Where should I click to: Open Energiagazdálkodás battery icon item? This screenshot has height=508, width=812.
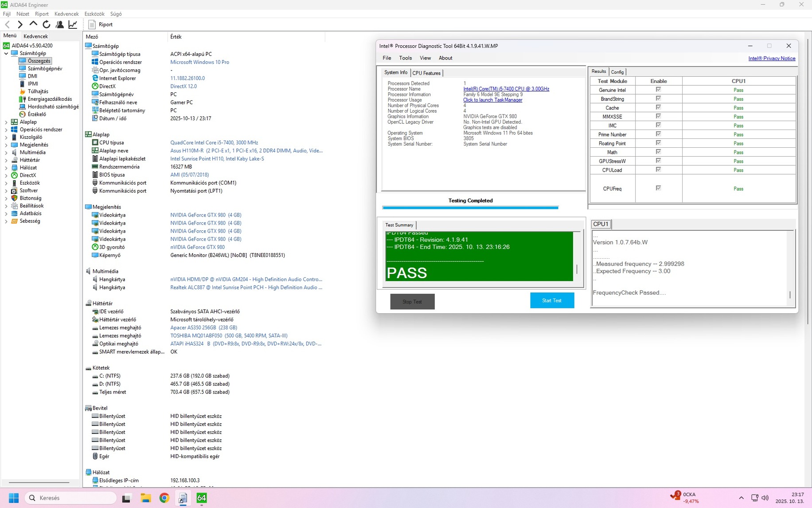[x=23, y=99]
